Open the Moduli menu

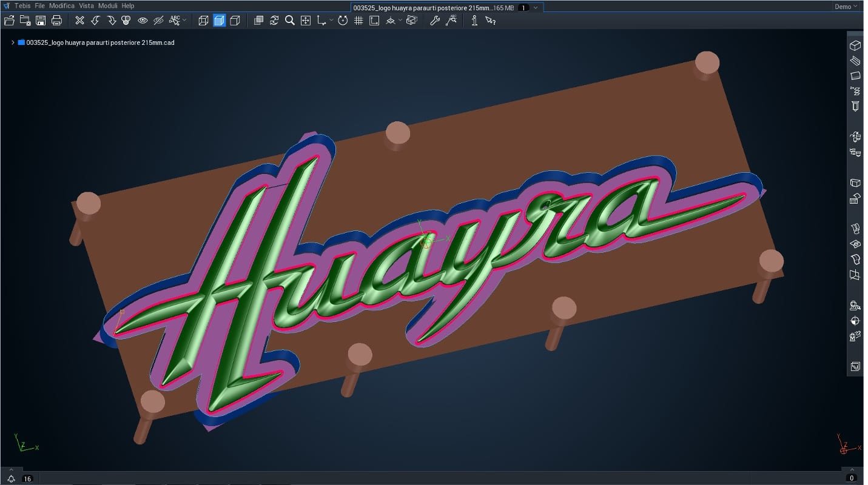pyautogui.click(x=107, y=6)
